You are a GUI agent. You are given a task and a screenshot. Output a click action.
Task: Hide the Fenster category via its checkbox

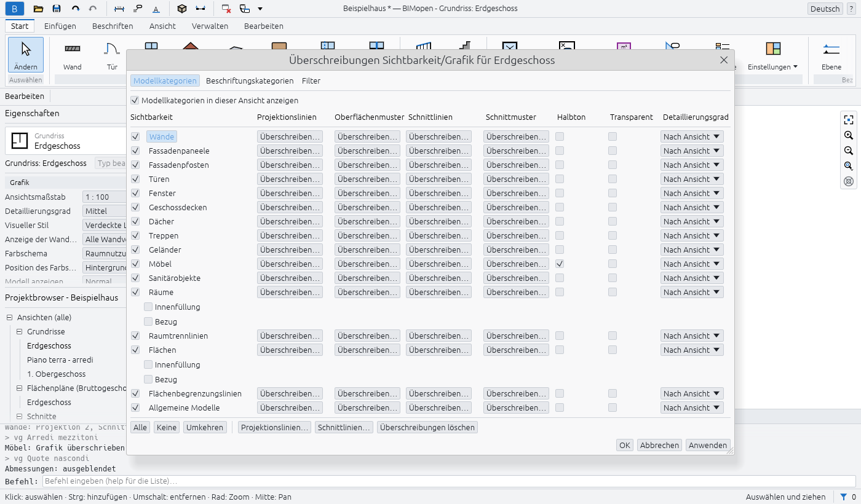tap(135, 193)
